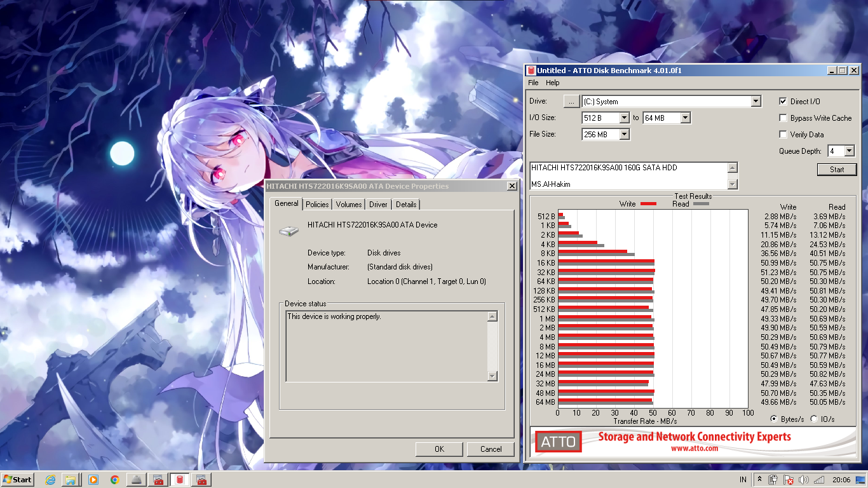
Task: Click the 20:06 clock in tray
Action: coord(841,480)
